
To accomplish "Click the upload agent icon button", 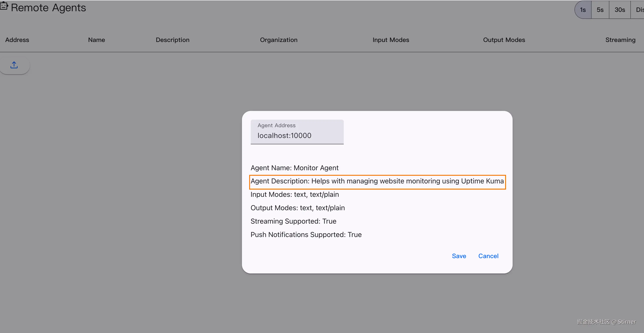I will [x=14, y=65].
